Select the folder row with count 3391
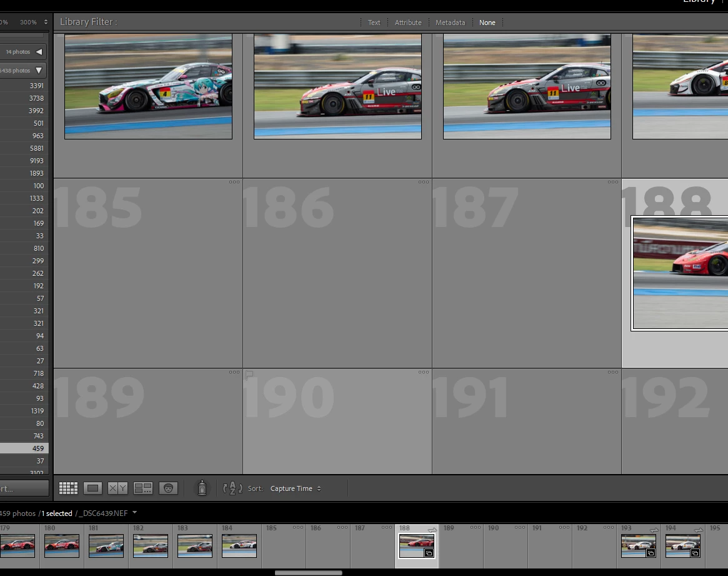The width and height of the screenshot is (728, 576). [24, 86]
